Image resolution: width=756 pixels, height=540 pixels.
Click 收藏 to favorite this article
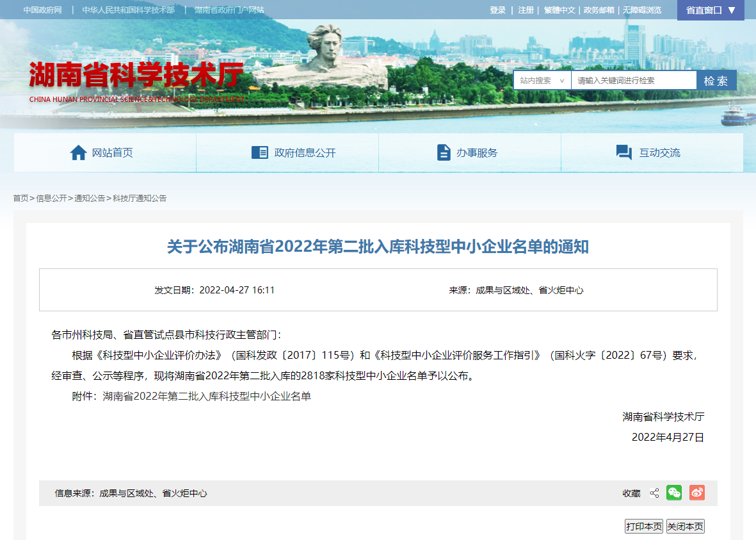(x=631, y=493)
